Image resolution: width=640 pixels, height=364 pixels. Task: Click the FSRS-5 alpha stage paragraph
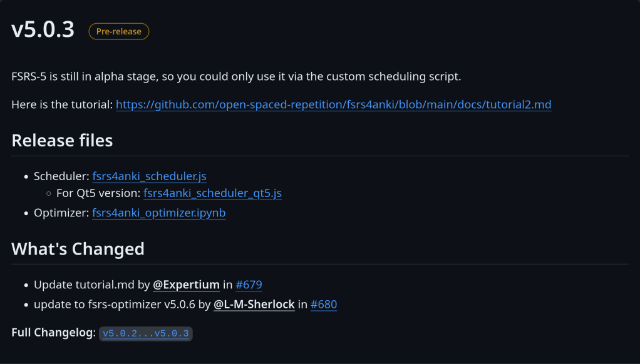point(236,77)
